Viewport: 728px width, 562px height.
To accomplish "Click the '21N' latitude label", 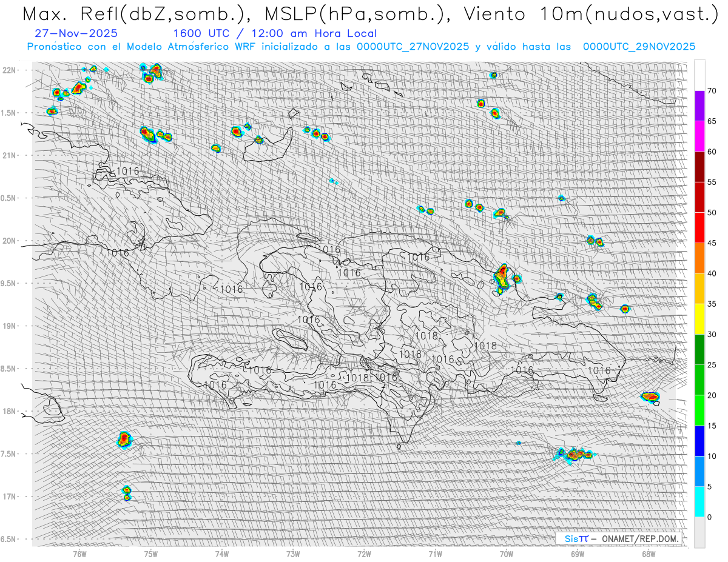I will 9,155.
